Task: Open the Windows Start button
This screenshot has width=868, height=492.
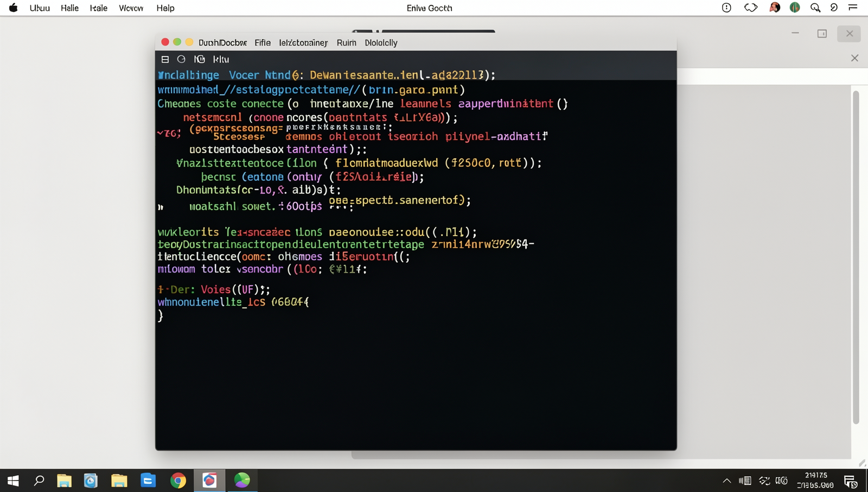Action: pos(13,481)
